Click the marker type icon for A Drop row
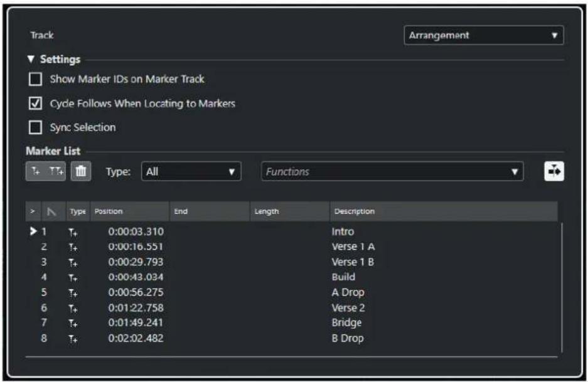Image resolution: width=588 pixels, height=382 pixels. [x=73, y=293]
